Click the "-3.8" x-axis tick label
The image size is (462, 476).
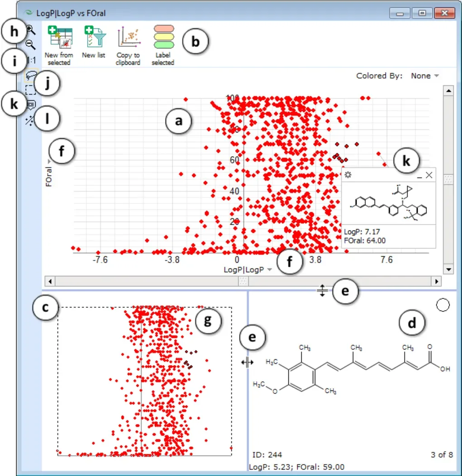click(x=172, y=259)
